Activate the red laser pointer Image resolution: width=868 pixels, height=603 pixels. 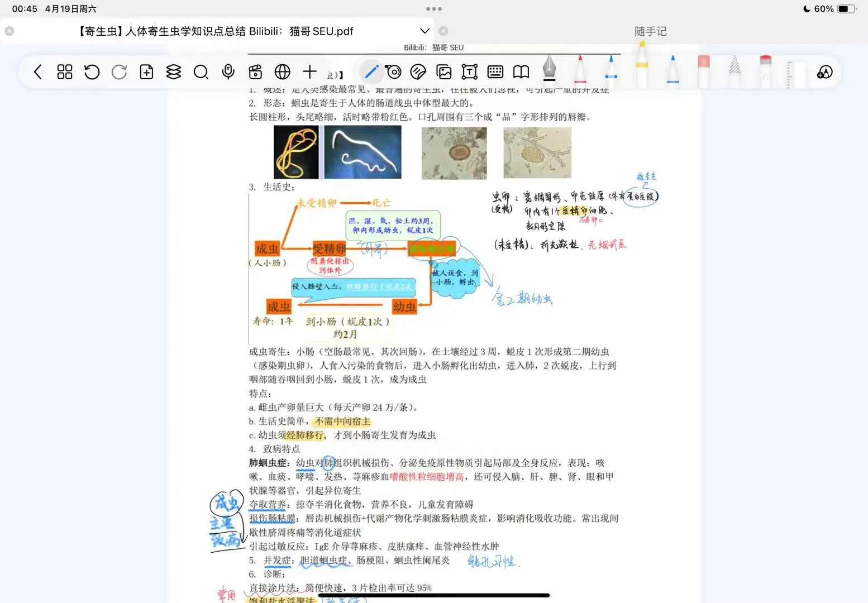point(765,71)
